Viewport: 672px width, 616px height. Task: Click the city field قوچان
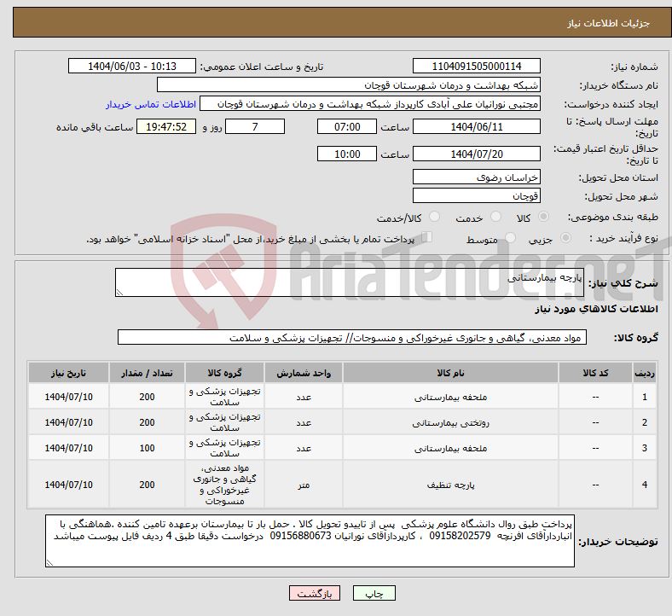(476, 196)
